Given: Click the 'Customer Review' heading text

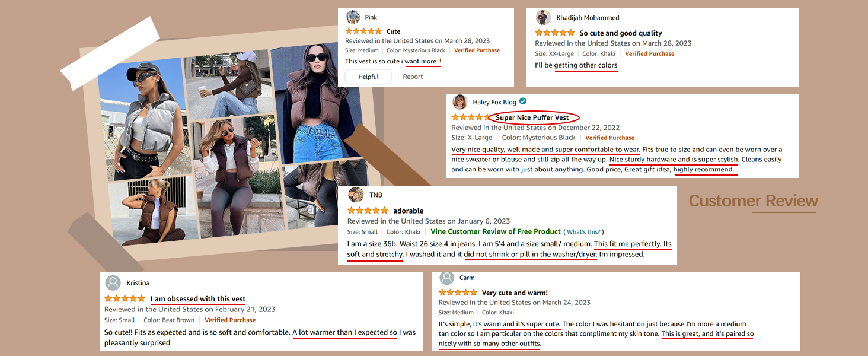Looking at the screenshot, I should coord(754,201).
